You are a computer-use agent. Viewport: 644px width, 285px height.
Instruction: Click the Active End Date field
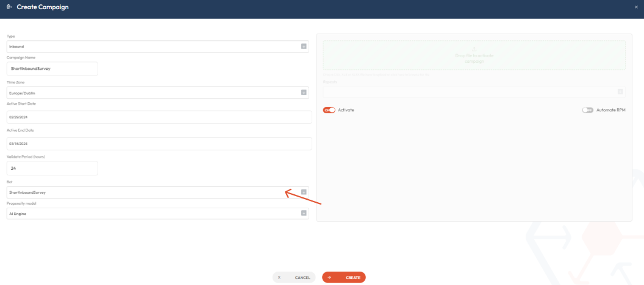pos(159,144)
